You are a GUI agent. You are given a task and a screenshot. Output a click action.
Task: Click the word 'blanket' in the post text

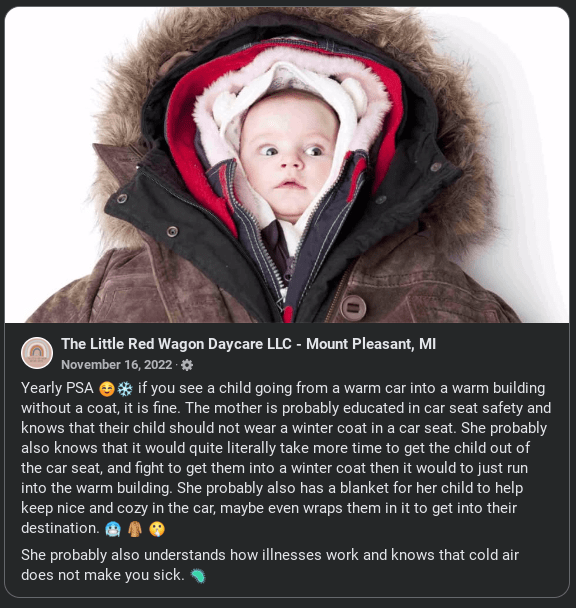(x=364, y=488)
